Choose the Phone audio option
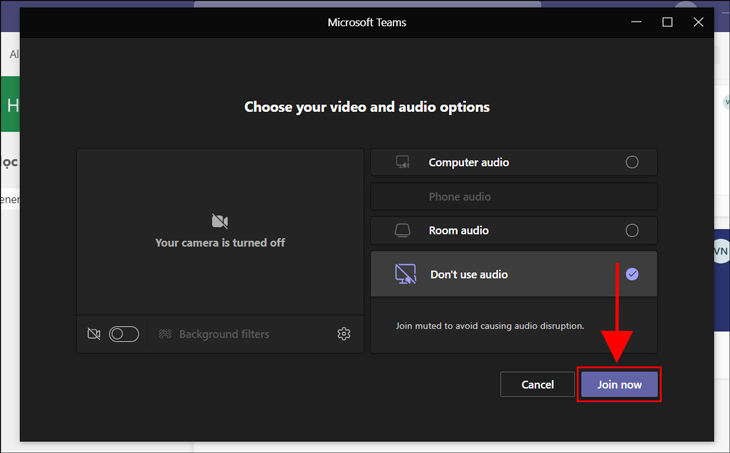The height and width of the screenshot is (453, 730). (514, 196)
